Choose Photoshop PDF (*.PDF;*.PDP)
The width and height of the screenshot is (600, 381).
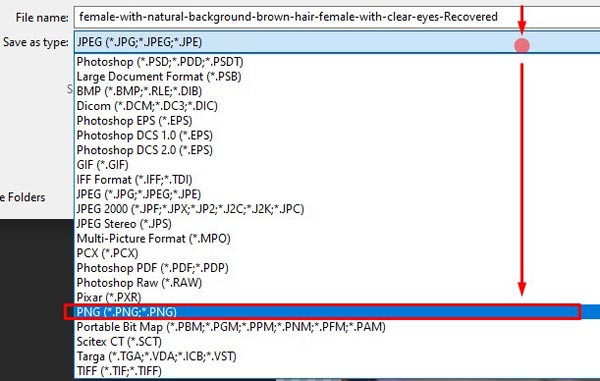pos(337,268)
